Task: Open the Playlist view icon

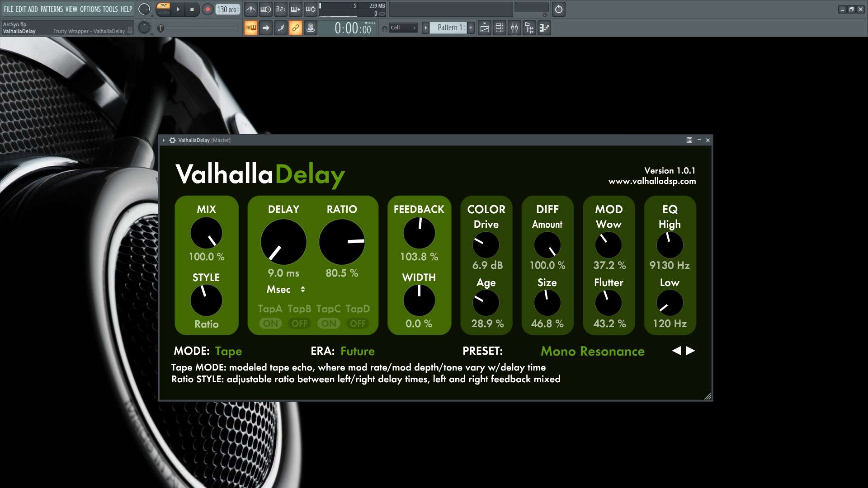Action: point(485,28)
